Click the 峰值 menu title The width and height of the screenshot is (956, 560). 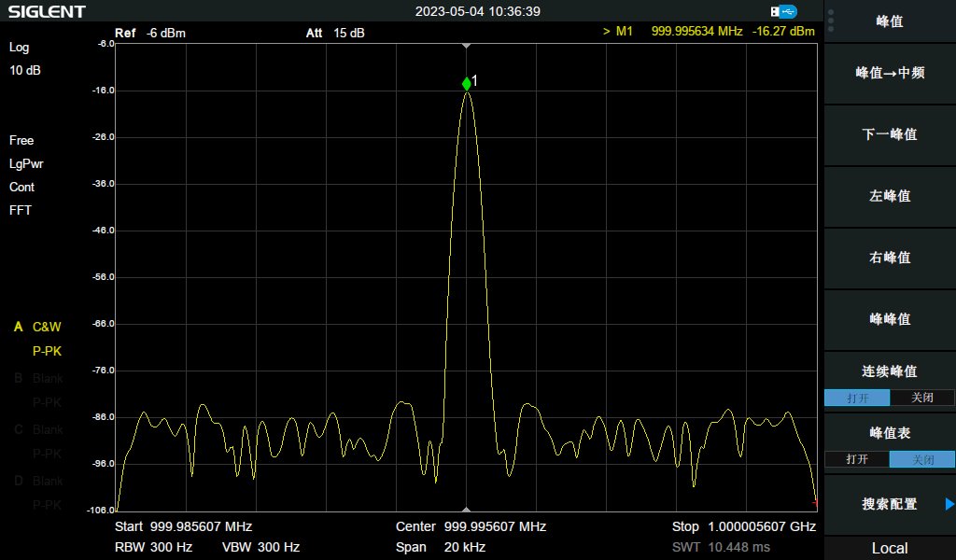pyautogui.click(x=890, y=21)
